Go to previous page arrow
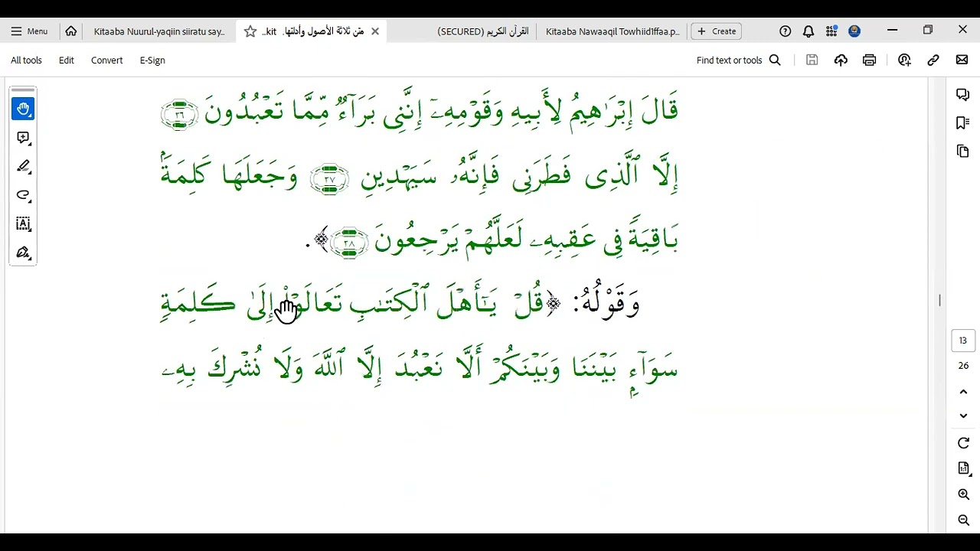The image size is (980, 551). (x=963, y=392)
